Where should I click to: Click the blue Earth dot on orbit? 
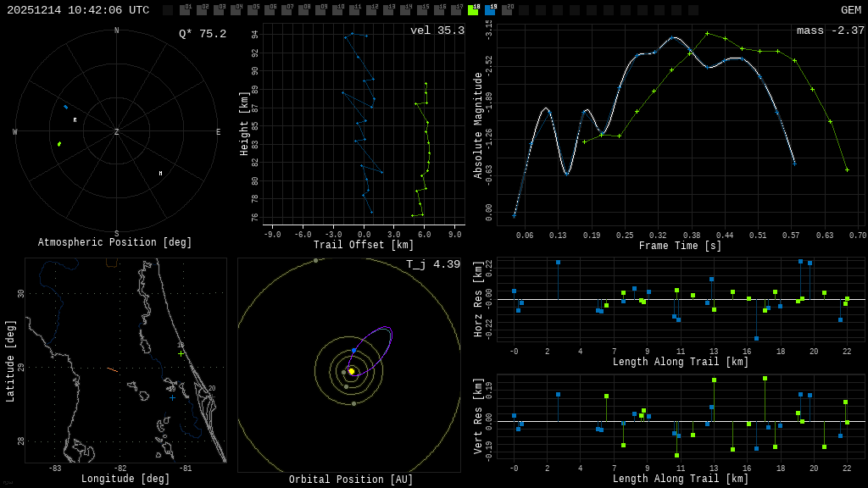point(353,351)
